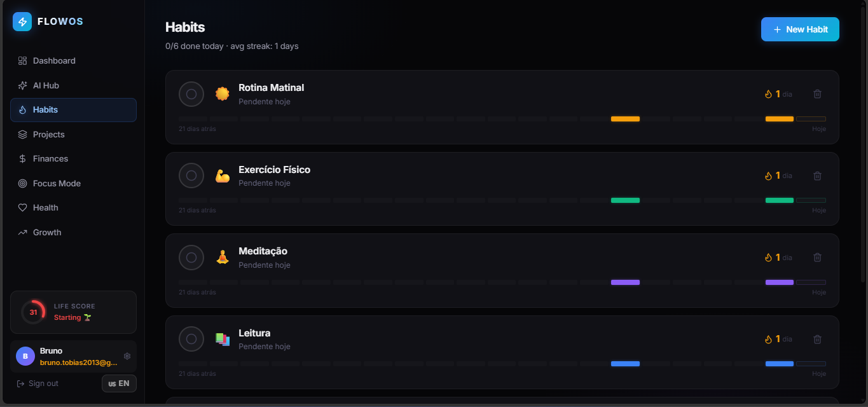The height and width of the screenshot is (407, 868).
Task: Click the Leitura habit title
Action: point(254,333)
